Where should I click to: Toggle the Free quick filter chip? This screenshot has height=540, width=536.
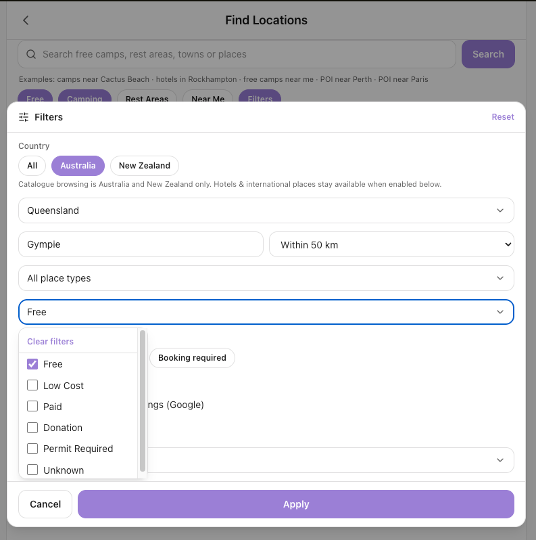(x=35, y=97)
